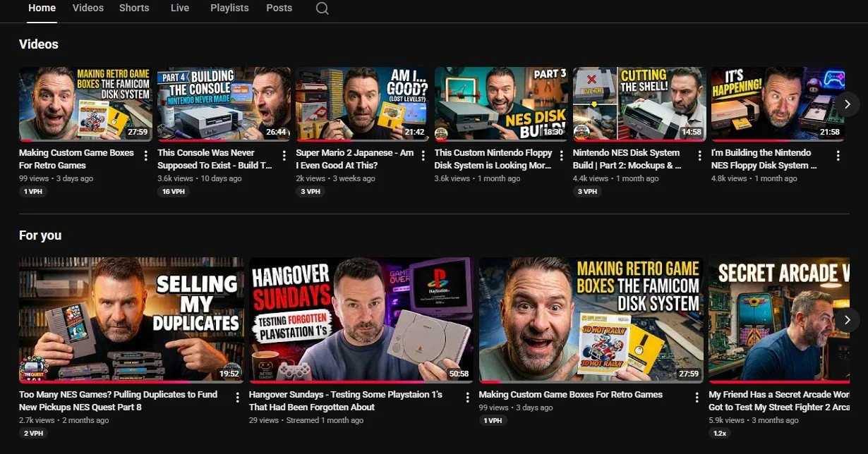Click the 2 VPH badge under Too Many NES Games
This screenshot has width=868, height=454.
pos(33,434)
